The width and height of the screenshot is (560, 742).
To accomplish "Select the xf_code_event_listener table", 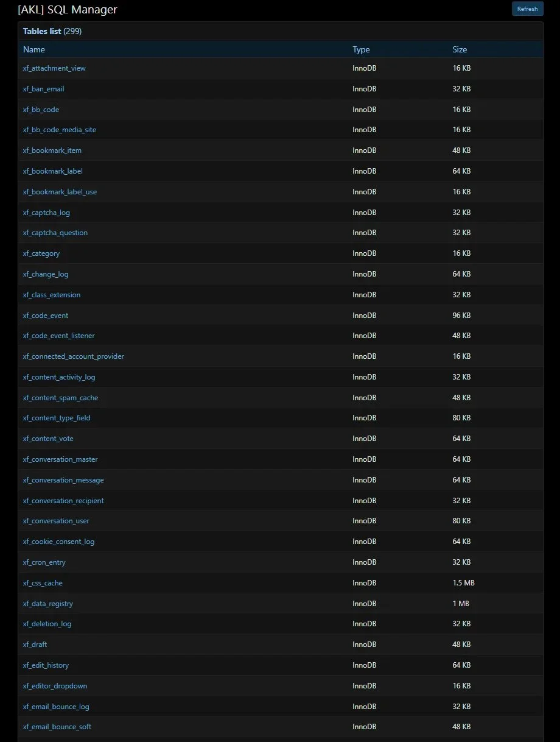I will [58, 336].
